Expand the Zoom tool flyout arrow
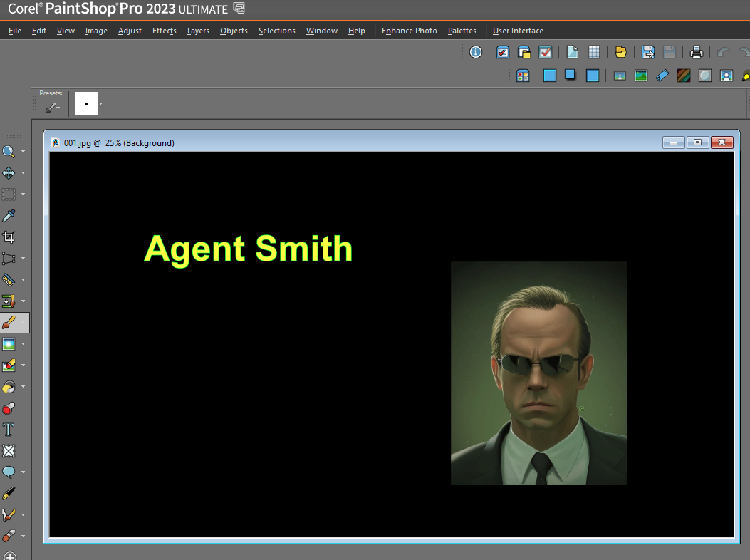This screenshot has width=750, height=560. (23, 152)
